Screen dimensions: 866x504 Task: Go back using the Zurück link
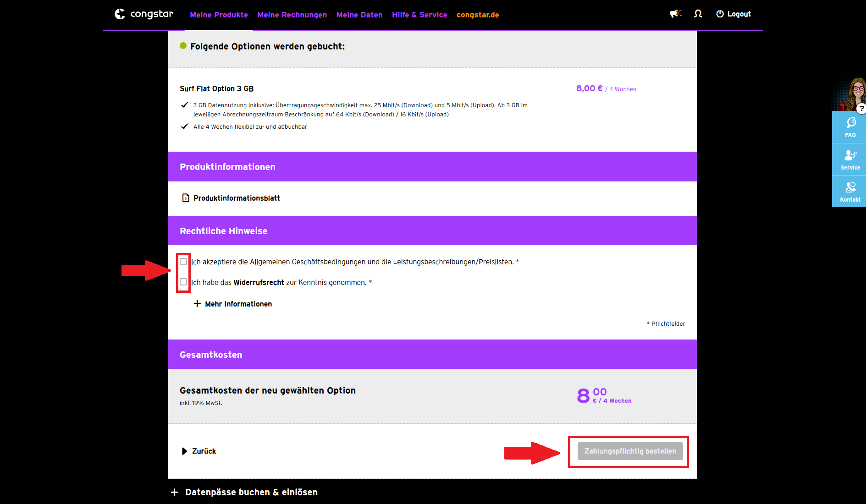tap(199, 451)
